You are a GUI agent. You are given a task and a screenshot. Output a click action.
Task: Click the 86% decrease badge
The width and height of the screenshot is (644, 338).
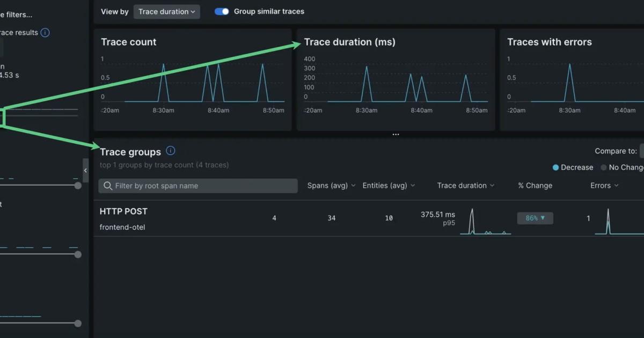[x=535, y=218]
